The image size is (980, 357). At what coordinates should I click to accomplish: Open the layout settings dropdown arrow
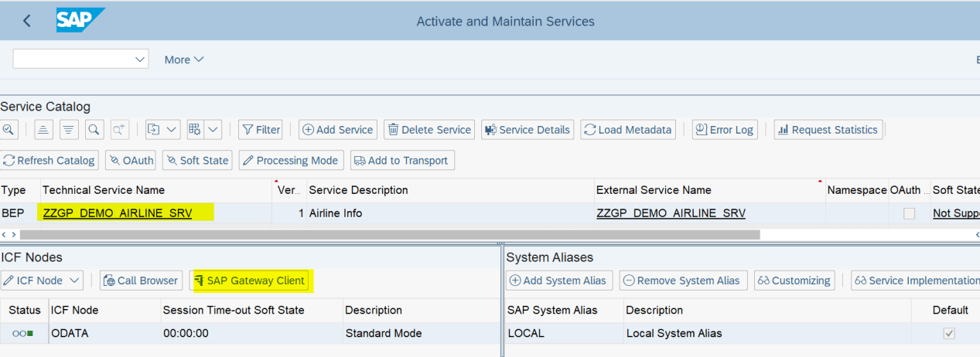click(x=213, y=130)
